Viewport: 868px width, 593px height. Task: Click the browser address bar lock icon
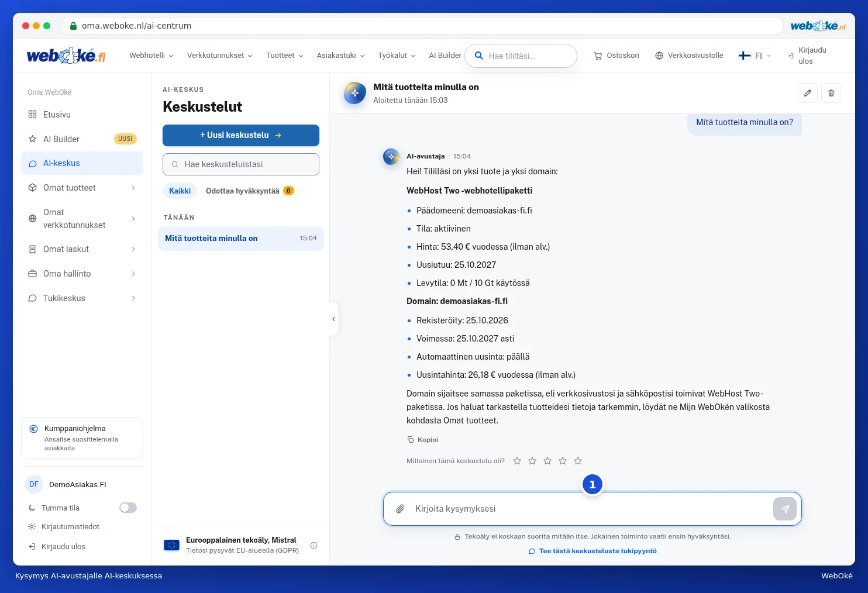tap(73, 26)
